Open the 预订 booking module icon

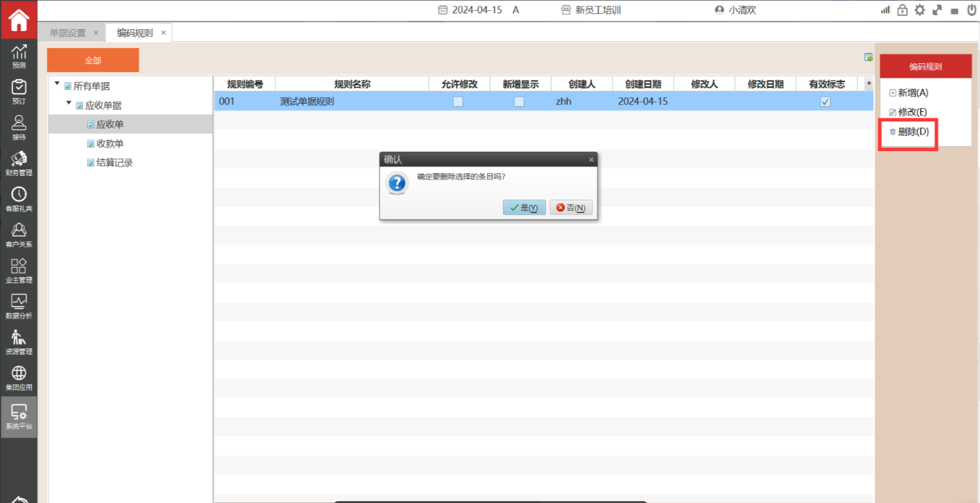click(x=19, y=91)
